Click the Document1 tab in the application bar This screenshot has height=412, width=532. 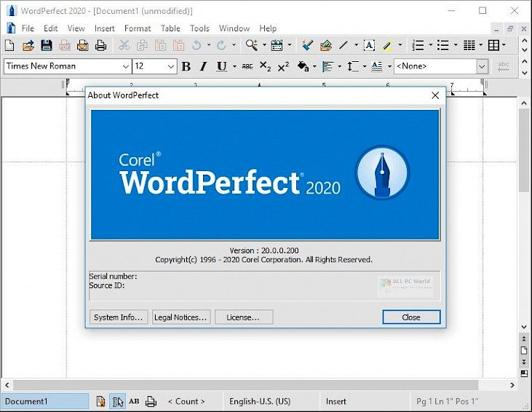[x=45, y=402]
